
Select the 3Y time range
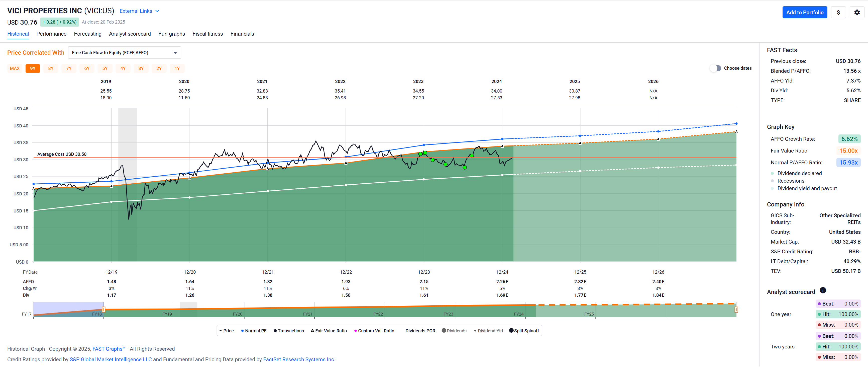[141, 68]
